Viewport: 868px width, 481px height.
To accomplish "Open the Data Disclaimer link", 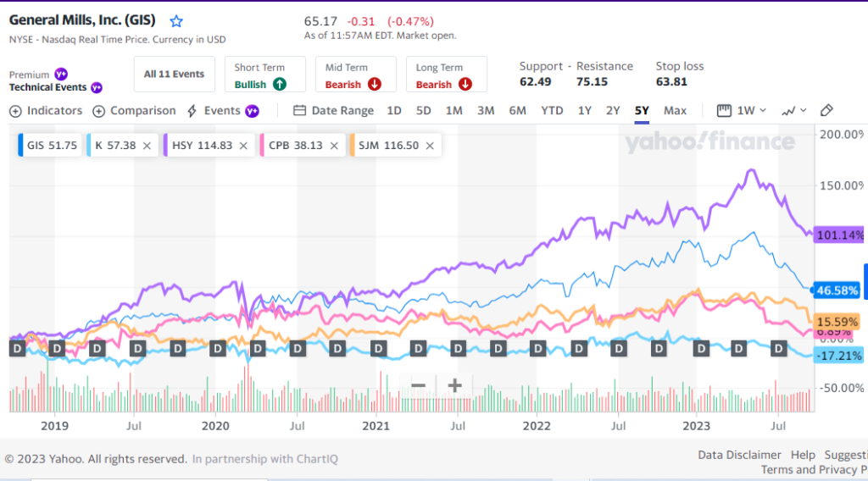I will point(739,455).
